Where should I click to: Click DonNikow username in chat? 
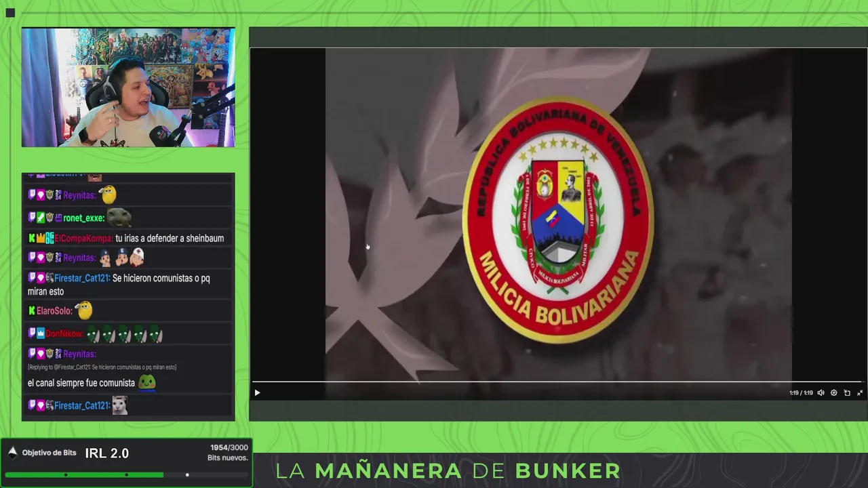coord(64,334)
